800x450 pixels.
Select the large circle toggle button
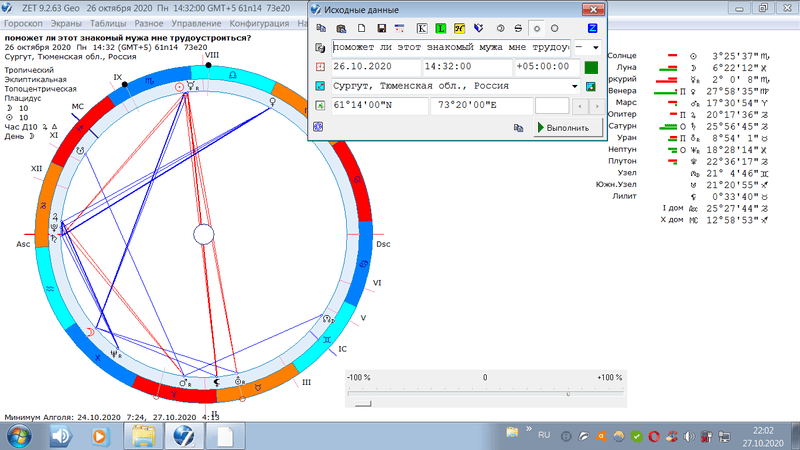[554, 28]
